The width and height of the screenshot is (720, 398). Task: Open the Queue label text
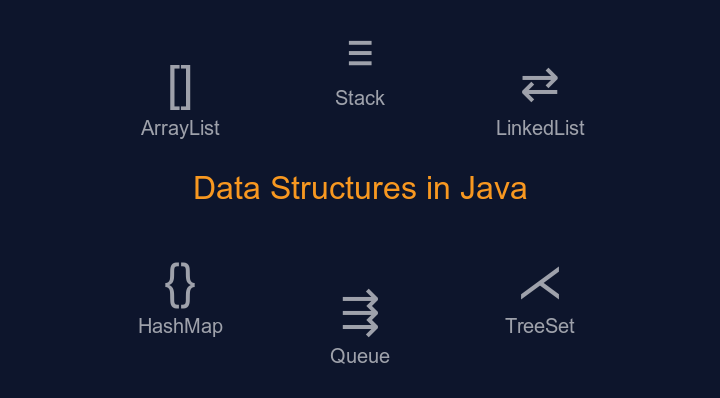point(360,356)
